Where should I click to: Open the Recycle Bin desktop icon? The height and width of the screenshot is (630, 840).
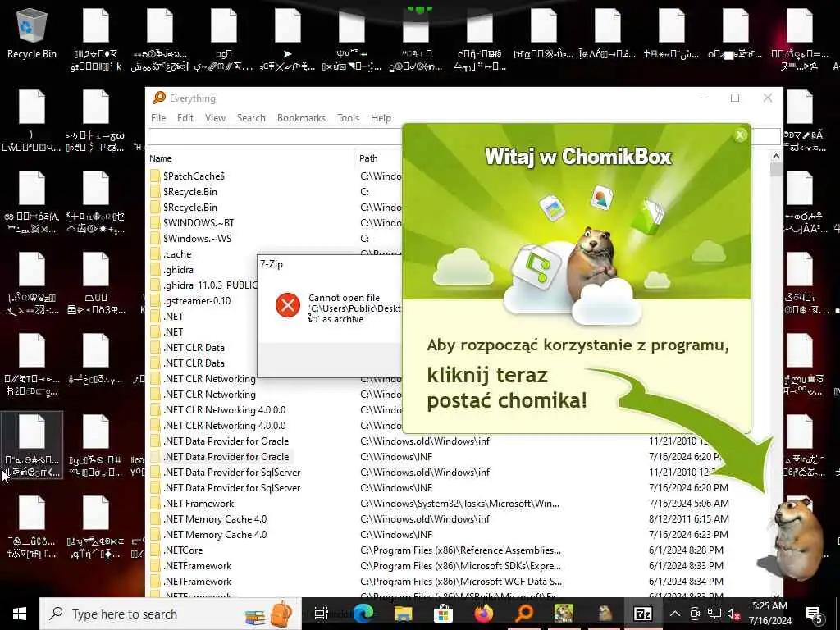click(32, 33)
